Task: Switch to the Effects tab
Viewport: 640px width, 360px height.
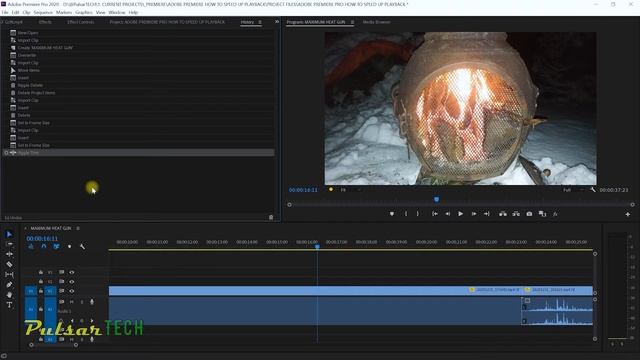Action: pos(45,22)
